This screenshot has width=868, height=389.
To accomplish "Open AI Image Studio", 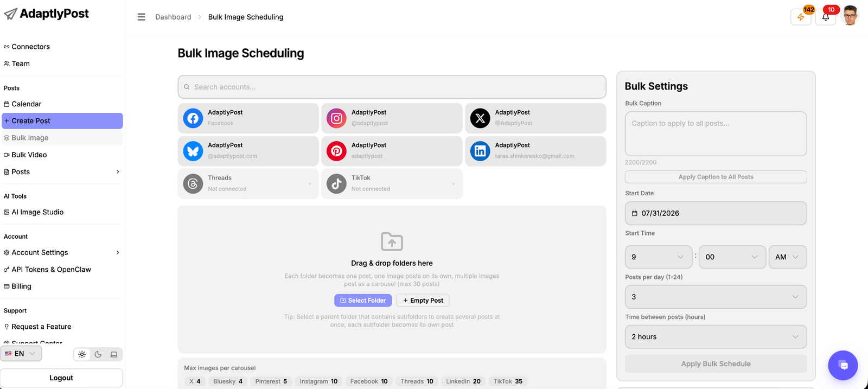I will pyautogui.click(x=62, y=212).
